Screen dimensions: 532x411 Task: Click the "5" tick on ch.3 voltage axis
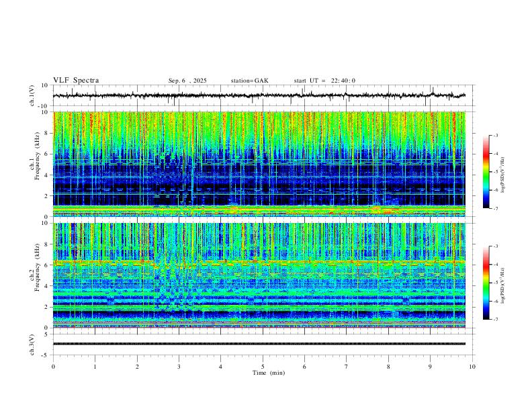coord(47,334)
